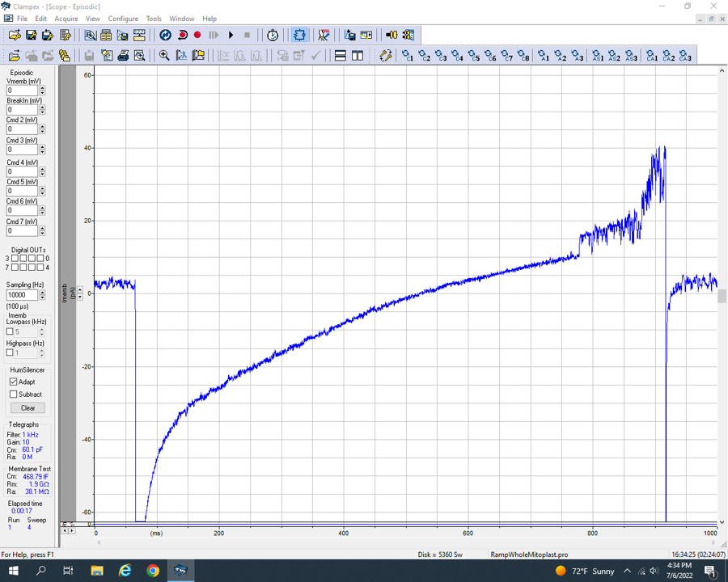Click the AS2 toolbar icon
Screen dimensions: 728x582
coord(614,56)
